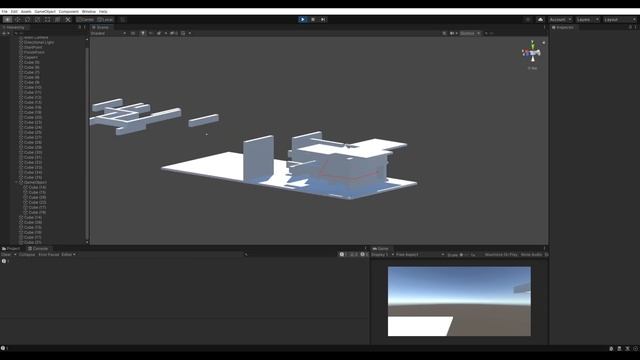Toggle Mute Audio in Game view
The image size is (640, 360).
(x=531, y=255)
